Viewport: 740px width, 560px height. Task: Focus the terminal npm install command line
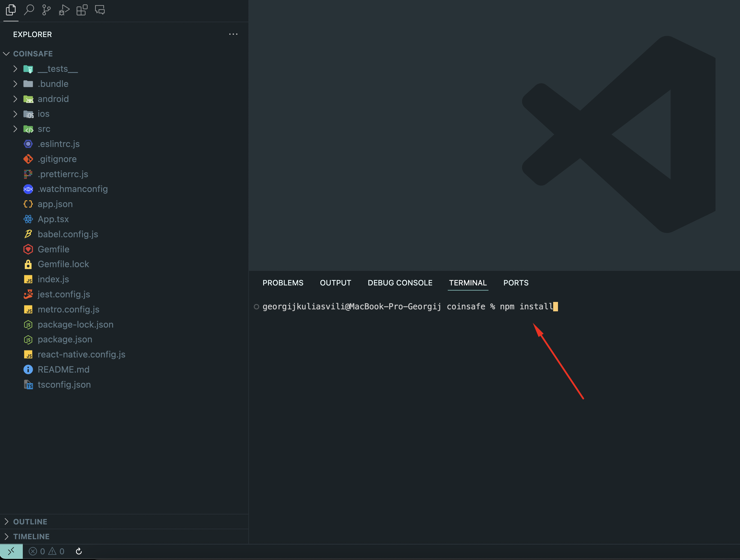point(410,306)
